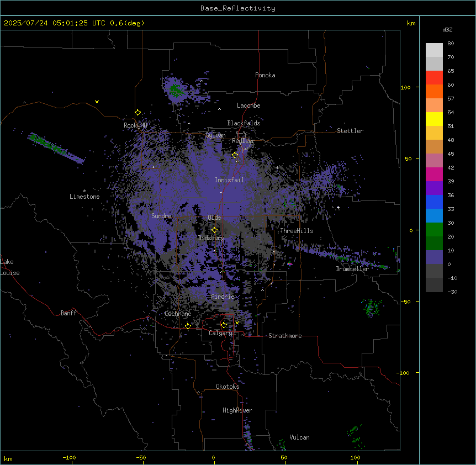The height and width of the screenshot is (465, 476).
Task: Click the Limestone location label
Action: tap(84, 197)
